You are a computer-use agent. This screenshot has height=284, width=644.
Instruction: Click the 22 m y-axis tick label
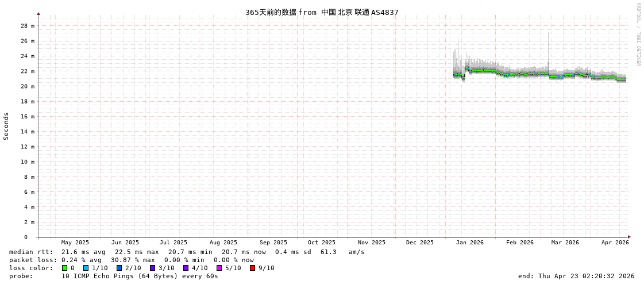click(x=28, y=71)
